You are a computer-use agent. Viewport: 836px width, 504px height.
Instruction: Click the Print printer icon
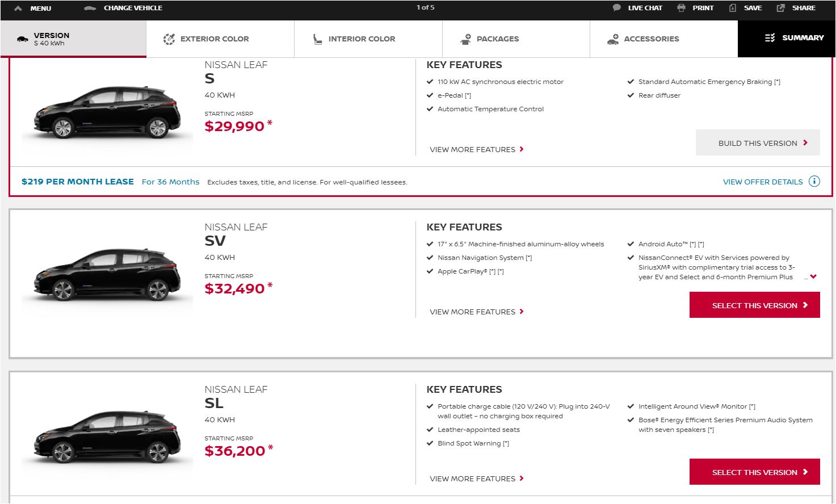[681, 8]
